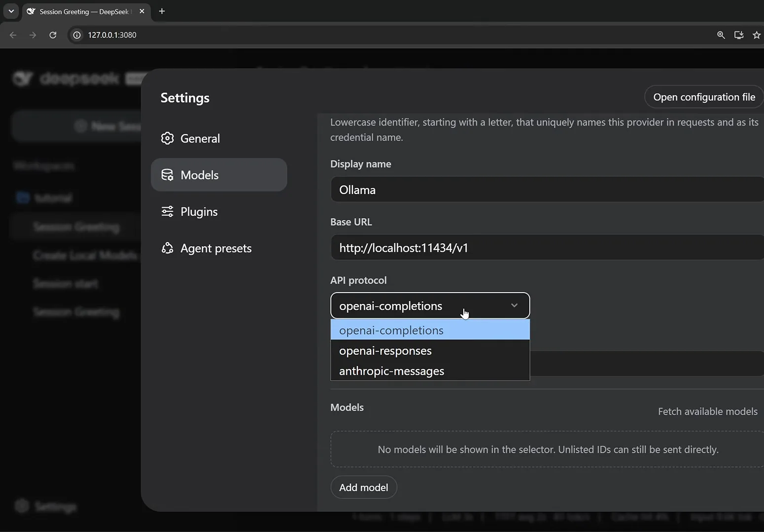Click the General gear icon
Viewport: 764px width, 532px height.
pyautogui.click(x=168, y=138)
